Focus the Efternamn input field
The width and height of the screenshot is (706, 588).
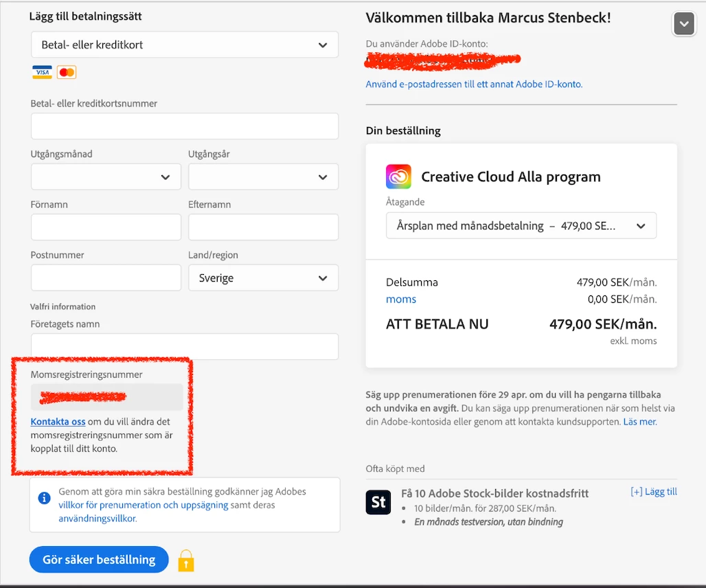point(264,227)
